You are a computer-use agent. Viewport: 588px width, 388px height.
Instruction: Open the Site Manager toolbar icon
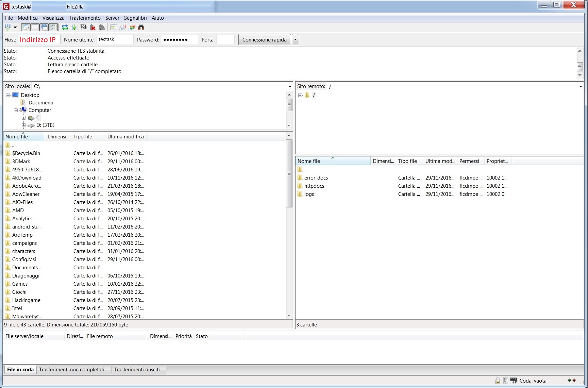(7, 27)
